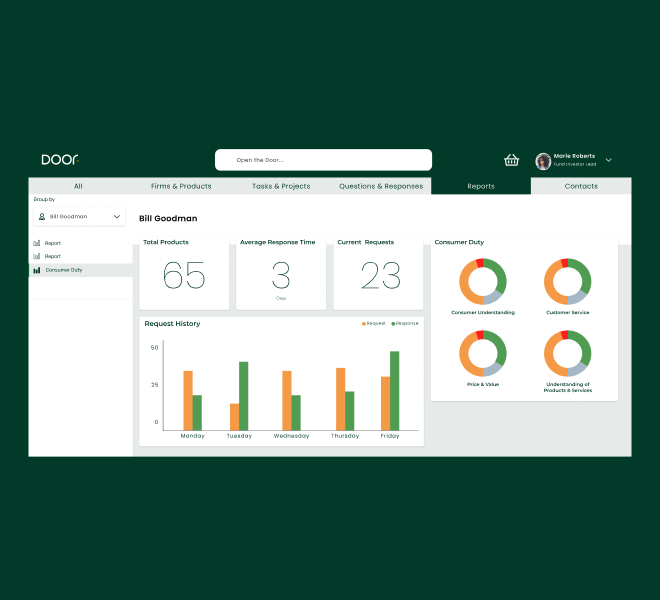Click the orange Request legend swatch
The width and height of the screenshot is (660, 600).
pos(364,323)
